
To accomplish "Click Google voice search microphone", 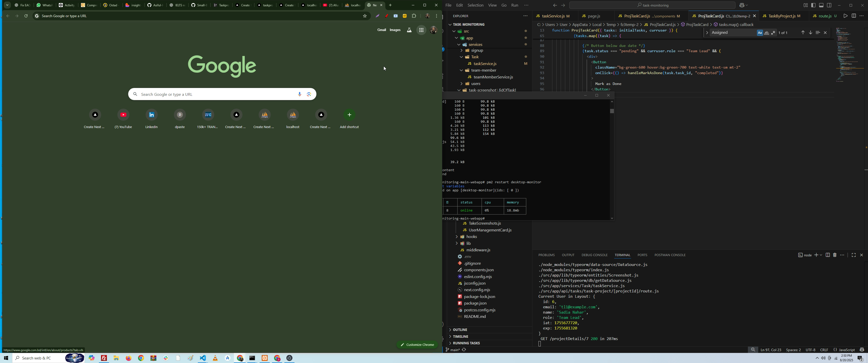I will tap(300, 94).
